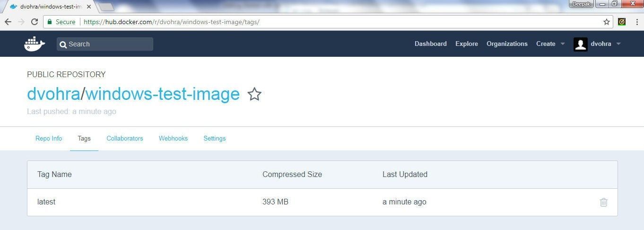Image resolution: width=644 pixels, height=230 pixels.
Task: Open the browser extension icon by the address bar
Action: point(622,22)
